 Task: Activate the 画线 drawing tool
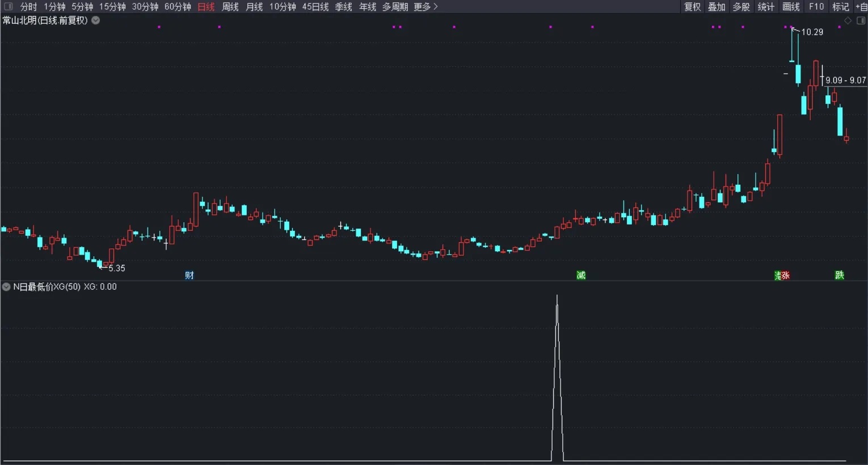(x=790, y=6)
